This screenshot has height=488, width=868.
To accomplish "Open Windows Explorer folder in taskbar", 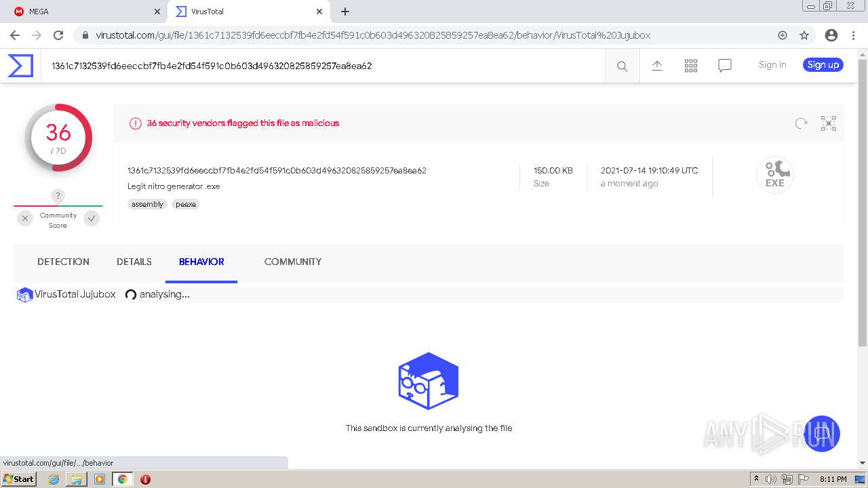I will click(77, 479).
